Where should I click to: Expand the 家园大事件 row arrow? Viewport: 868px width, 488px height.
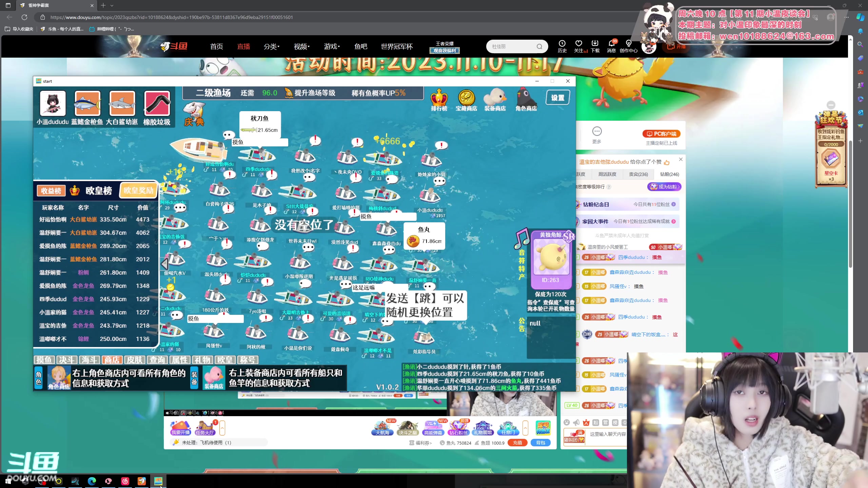click(x=674, y=221)
